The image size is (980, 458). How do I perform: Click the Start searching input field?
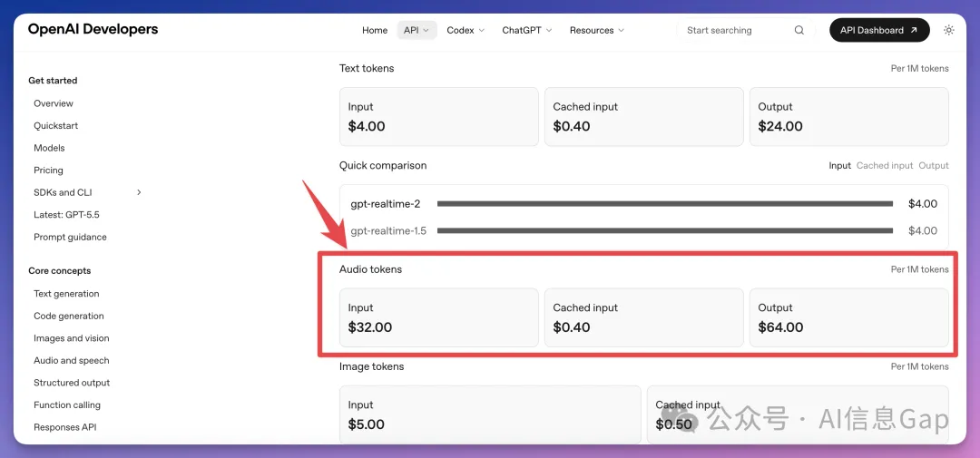pyautogui.click(x=746, y=30)
